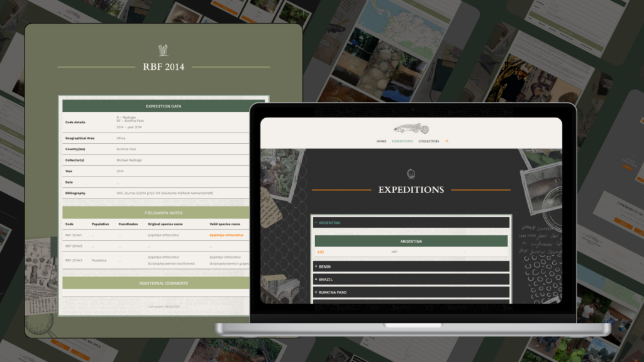644x362 pixels.
Task: Click the jungle plant photo on laptop left
Action: (282, 173)
